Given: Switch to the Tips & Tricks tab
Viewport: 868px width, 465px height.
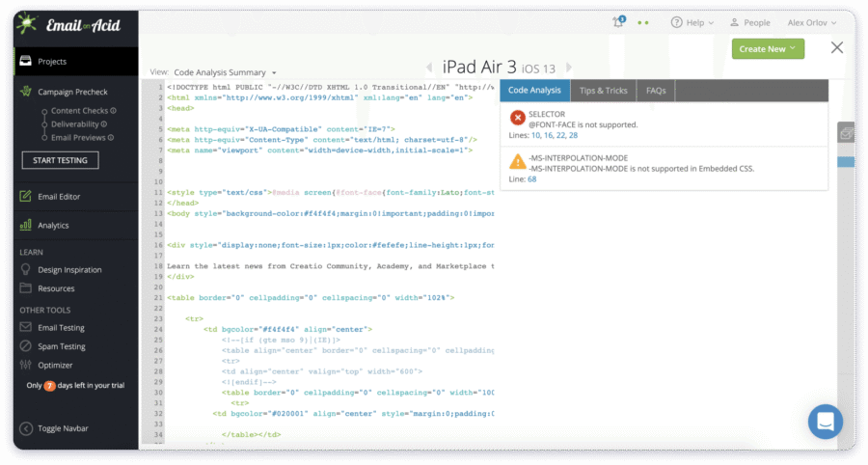Looking at the screenshot, I should [x=603, y=91].
